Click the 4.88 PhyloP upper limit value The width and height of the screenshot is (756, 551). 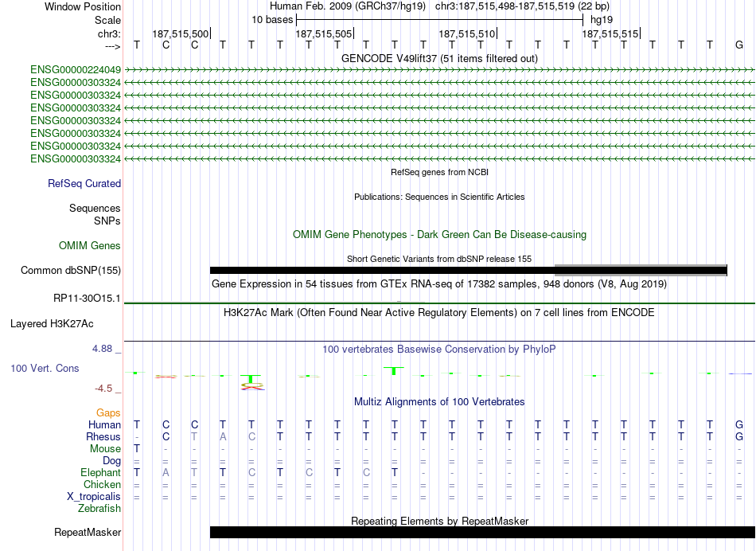(x=102, y=348)
